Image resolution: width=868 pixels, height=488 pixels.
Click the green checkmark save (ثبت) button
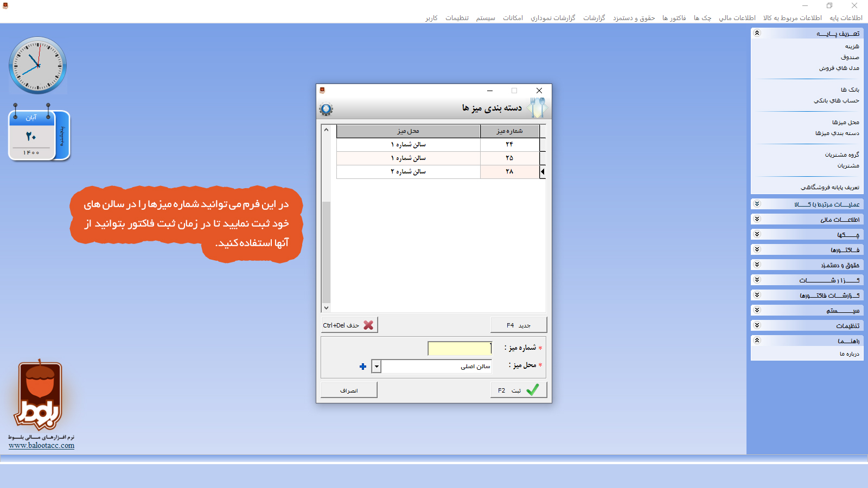pos(518,390)
